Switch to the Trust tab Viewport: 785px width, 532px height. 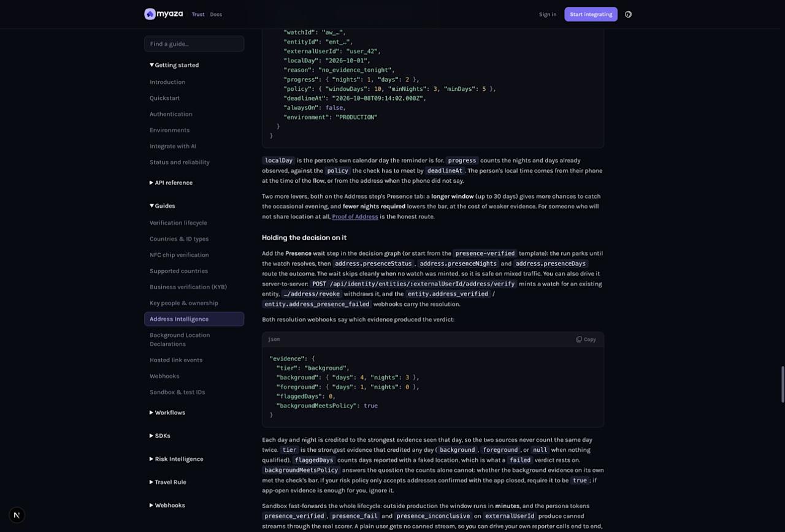pyautogui.click(x=198, y=14)
